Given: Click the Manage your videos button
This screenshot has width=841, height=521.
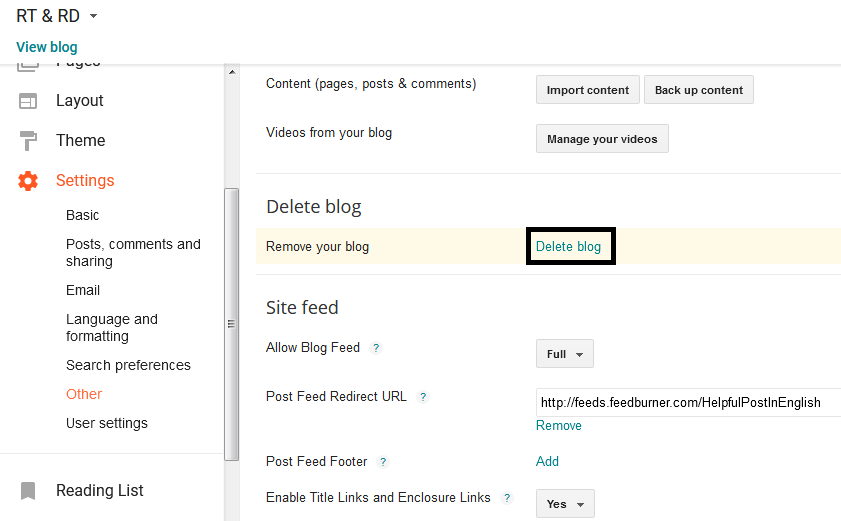Looking at the screenshot, I should [602, 139].
